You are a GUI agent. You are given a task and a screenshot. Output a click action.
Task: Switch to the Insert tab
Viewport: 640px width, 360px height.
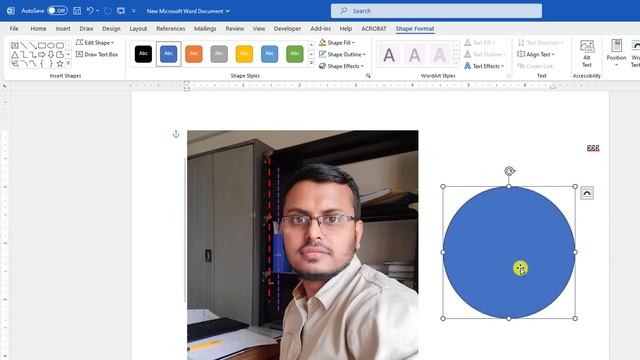point(63,29)
